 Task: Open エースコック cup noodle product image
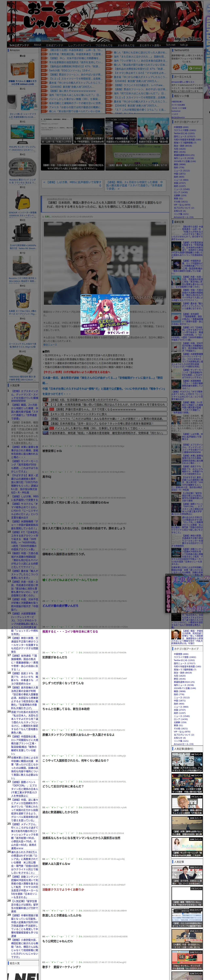[22, 331]
